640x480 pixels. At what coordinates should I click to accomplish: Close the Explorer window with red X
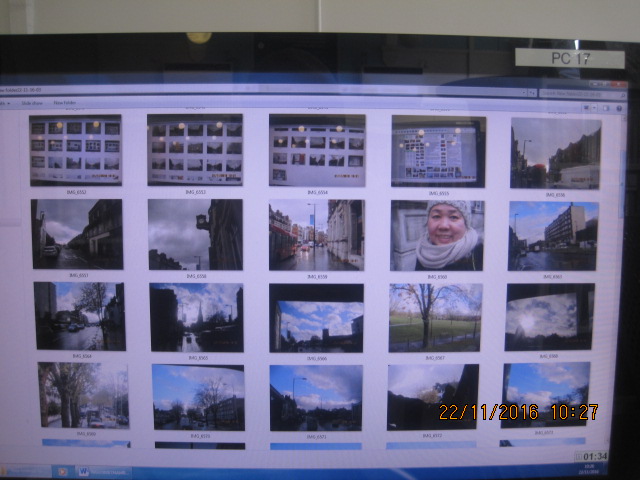620,84
